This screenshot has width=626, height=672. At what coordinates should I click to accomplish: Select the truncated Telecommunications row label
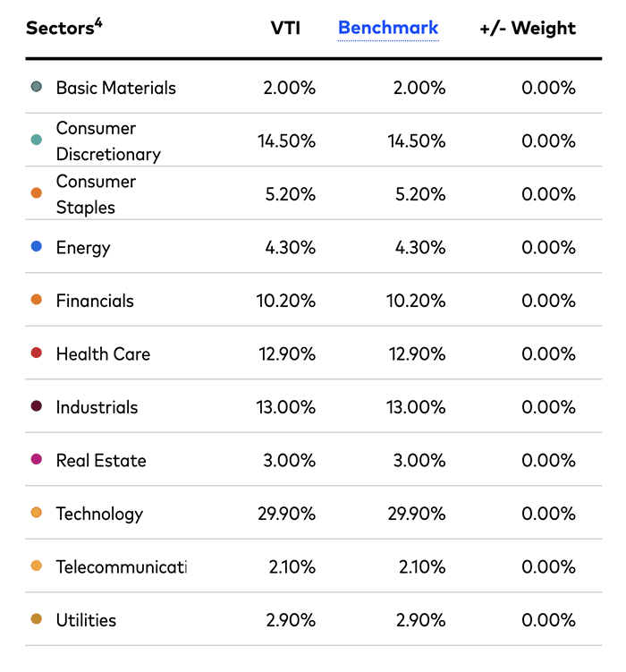121,566
